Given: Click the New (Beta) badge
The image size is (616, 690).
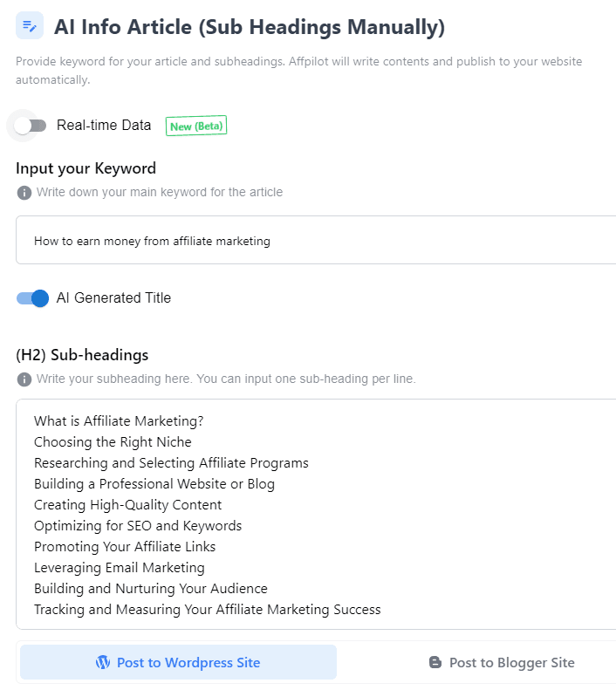Looking at the screenshot, I should (196, 126).
